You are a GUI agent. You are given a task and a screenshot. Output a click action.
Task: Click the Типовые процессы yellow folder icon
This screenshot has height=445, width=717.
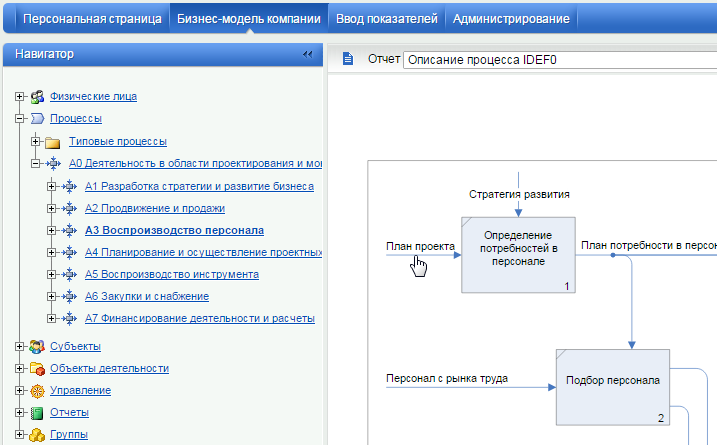53,142
